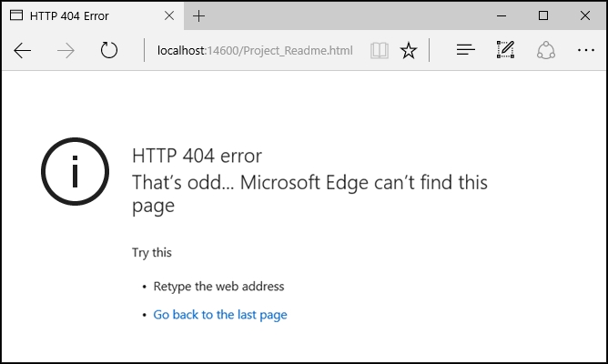Click the page icon on the tab
608x364 pixels.
pyautogui.click(x=16, y=15)
